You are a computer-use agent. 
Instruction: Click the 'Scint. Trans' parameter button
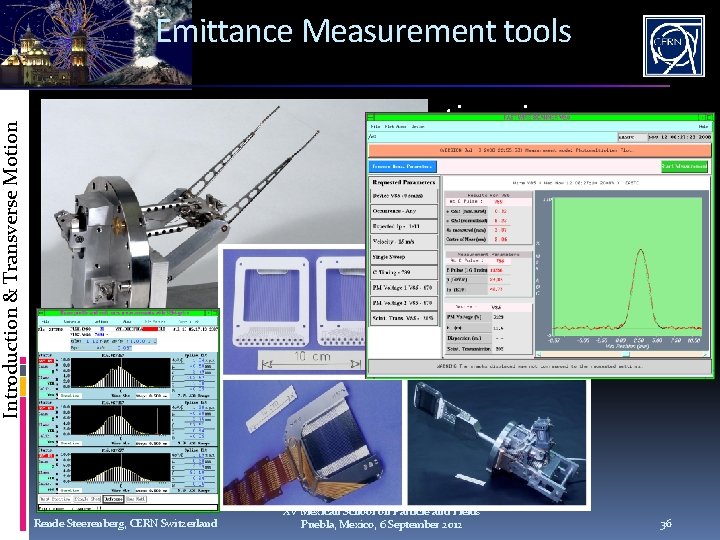404,318
